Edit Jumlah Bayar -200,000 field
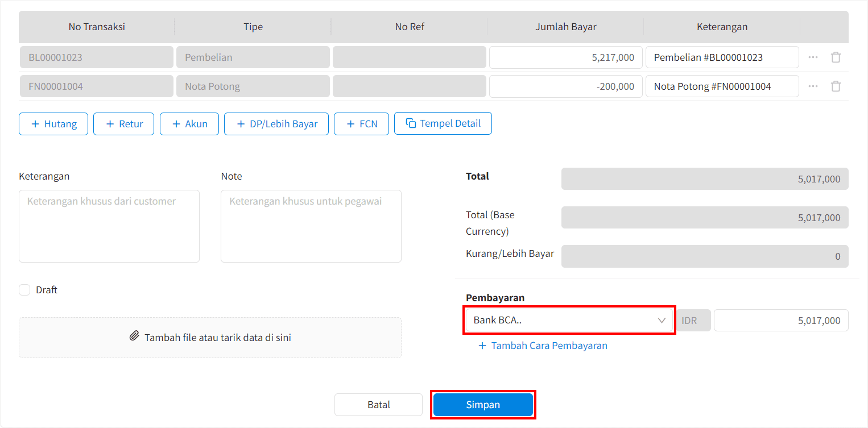 566,86
